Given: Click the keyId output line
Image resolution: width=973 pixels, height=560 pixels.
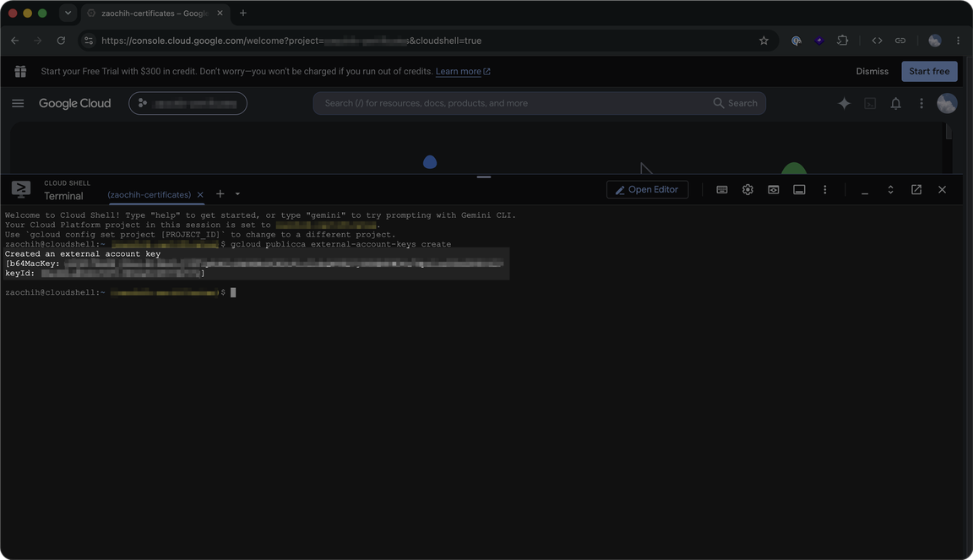Looking at the screenshot, I should pyautogui.click(x=104, y=273).
